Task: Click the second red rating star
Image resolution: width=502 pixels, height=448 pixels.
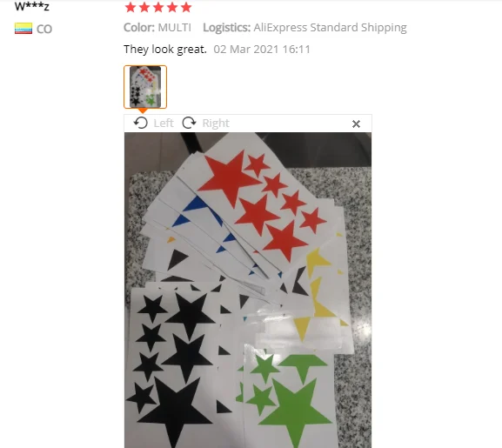Action: tap(144, 7)
